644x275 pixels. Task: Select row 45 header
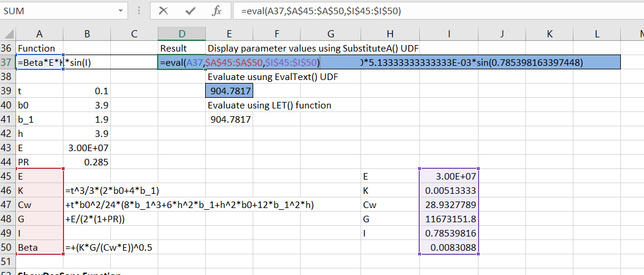(8, 176)
